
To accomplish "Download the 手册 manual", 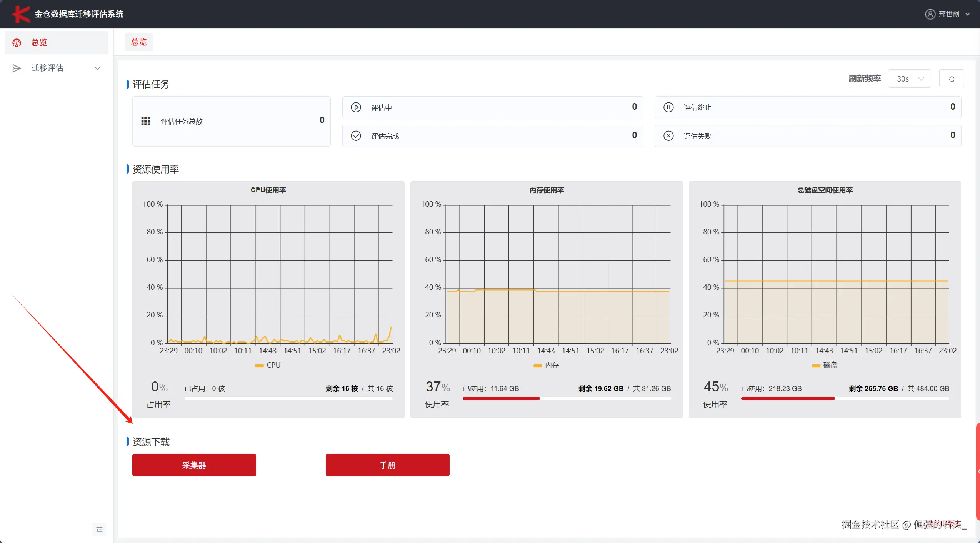I will pyautogui.click(x=388, y=465).
